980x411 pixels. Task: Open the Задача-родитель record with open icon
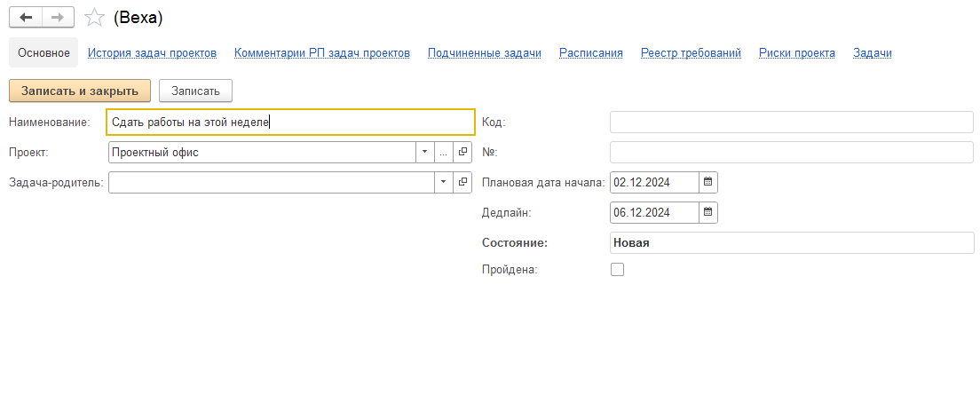click(x=462, y=183)
